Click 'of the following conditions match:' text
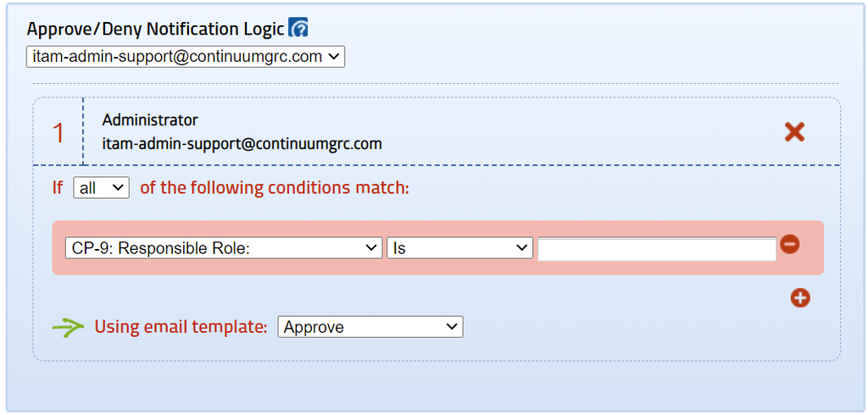Viewport: 868px width, 415px height. point(275,187)
